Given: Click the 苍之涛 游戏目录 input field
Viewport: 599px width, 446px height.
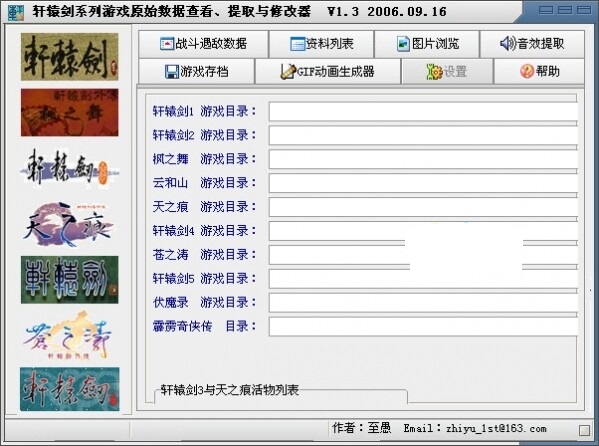Looking at the screenshot, I should (x=423, y=255).
